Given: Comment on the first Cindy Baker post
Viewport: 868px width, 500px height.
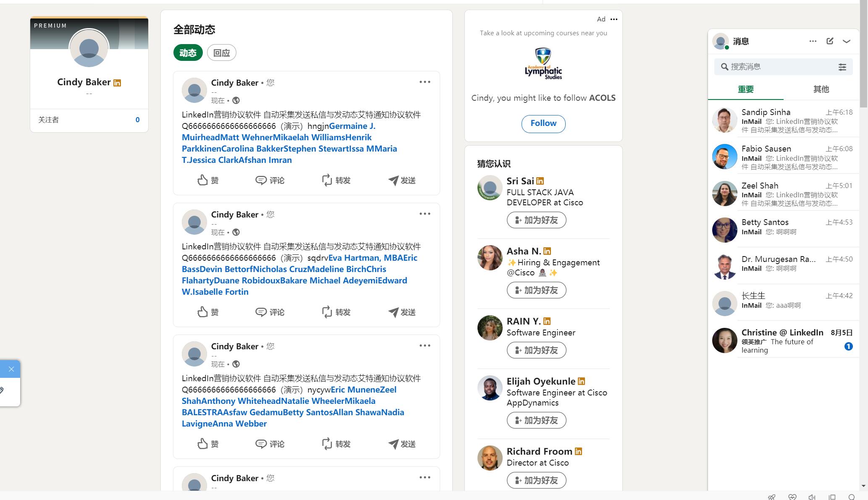Looking at the screenshot, I should [x=270, y=181].
